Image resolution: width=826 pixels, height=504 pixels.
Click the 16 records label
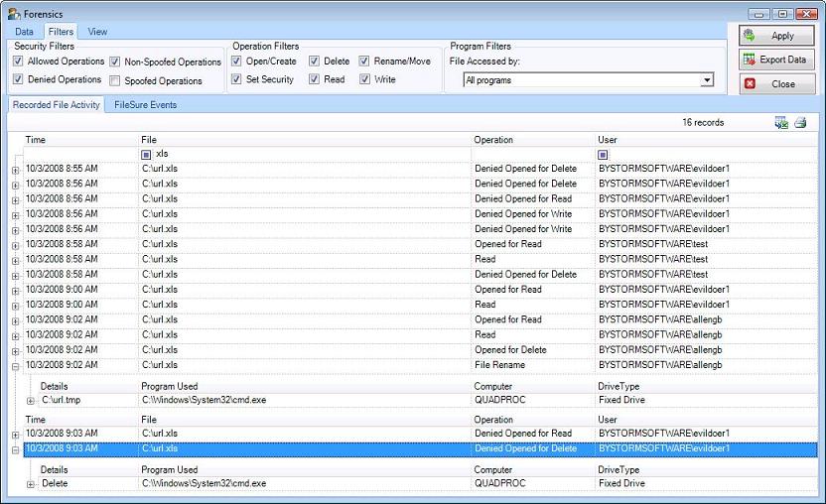tap(703, 122)
